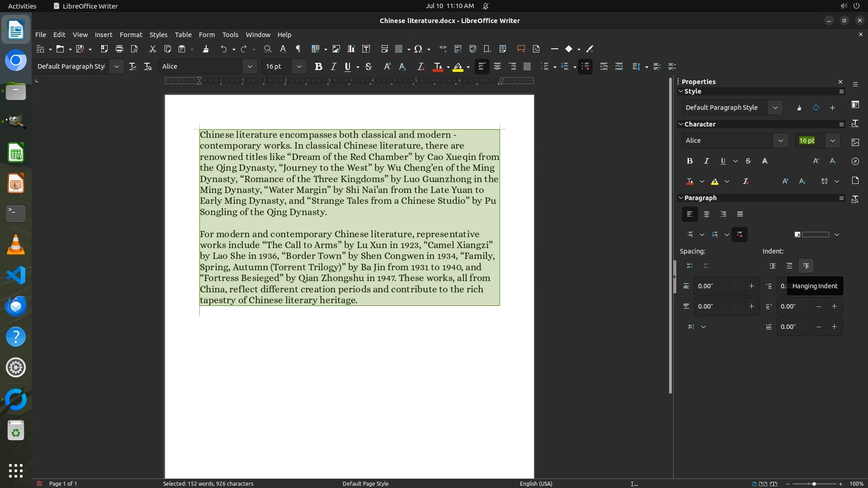Insert a special character (Omega icon)

418,49
